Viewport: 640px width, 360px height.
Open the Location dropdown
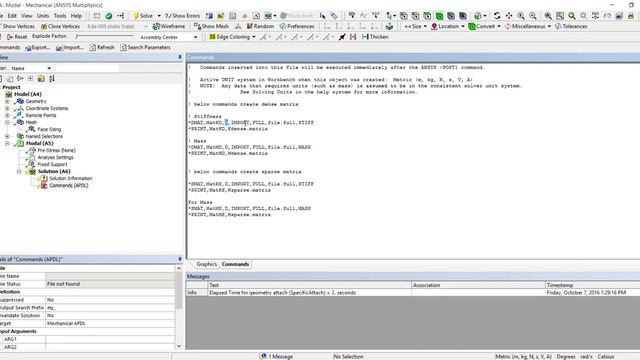pyautogui.click(x=447, y=26)
